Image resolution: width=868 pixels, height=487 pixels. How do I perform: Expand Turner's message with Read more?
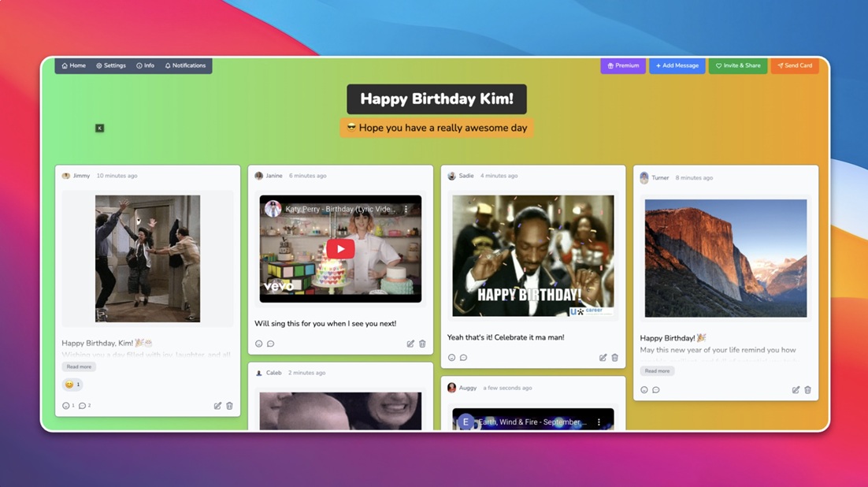657,370
